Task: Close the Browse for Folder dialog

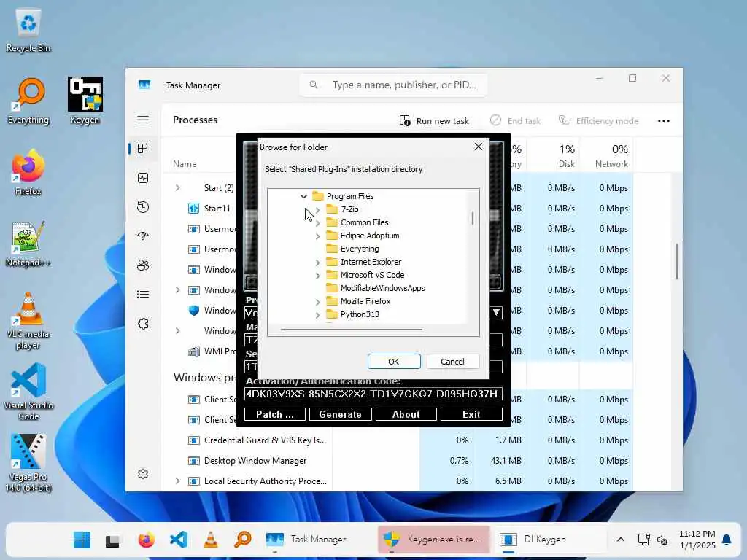Action: (x=479, y=147)
